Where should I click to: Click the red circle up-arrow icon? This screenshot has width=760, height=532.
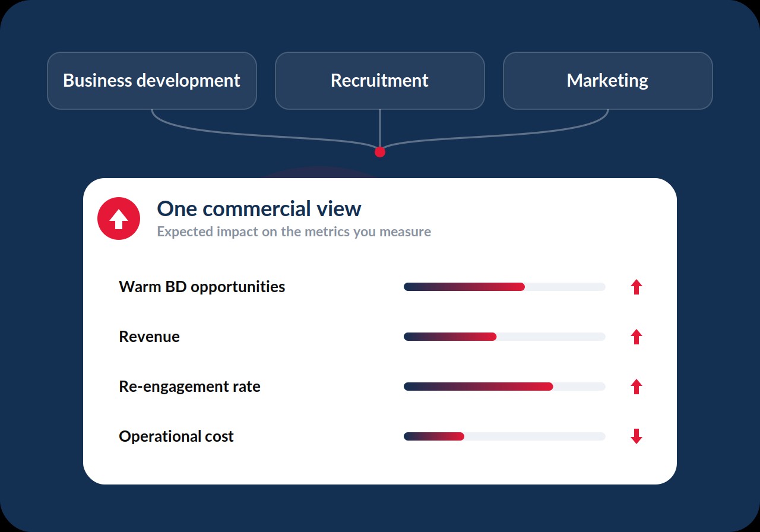tap(119, 218)
